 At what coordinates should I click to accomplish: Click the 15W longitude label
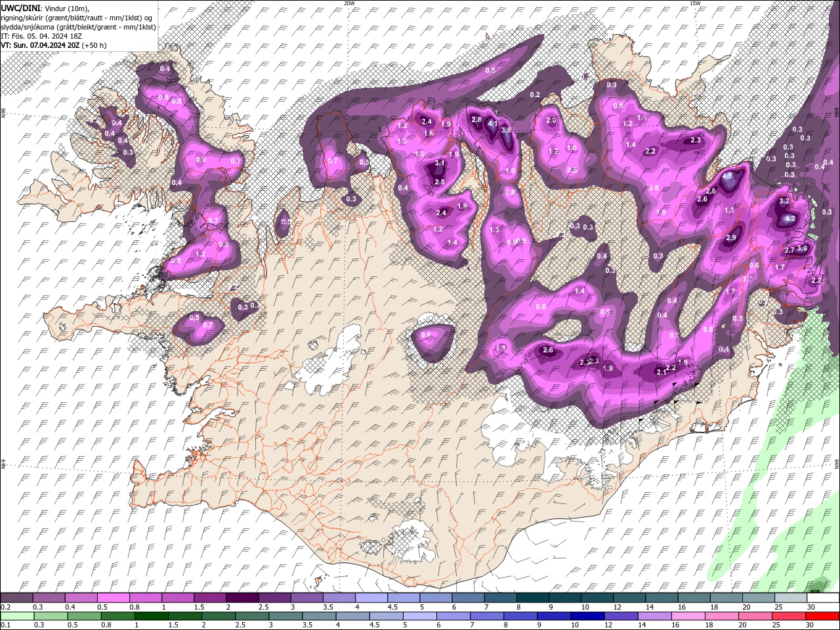coord(695,3)
